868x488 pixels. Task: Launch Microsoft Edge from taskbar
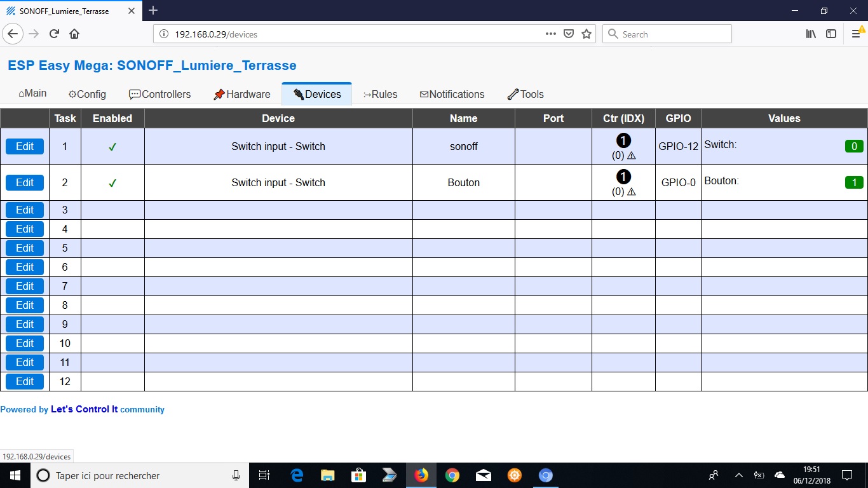[x=297, y=475]
